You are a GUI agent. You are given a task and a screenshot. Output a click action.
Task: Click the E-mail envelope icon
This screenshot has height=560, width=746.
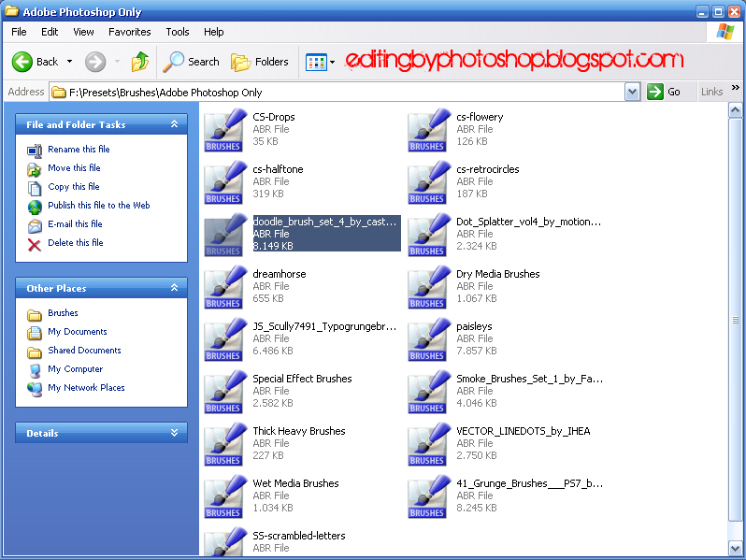point(35,226)
